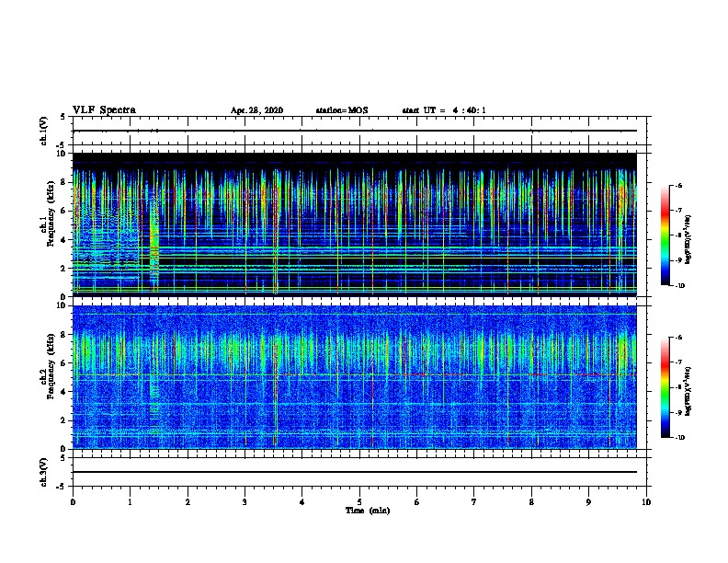728x563 pixels.
Task: Click the ch.3 voltage waveform trace
Action: pos(355,472)
